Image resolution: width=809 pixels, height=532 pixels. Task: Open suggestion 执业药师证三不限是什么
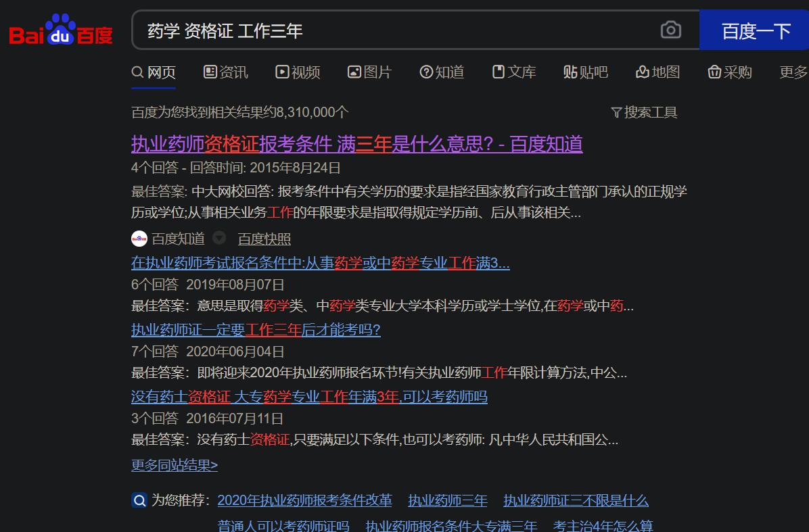pyautogui.click(x=576, y=500)
